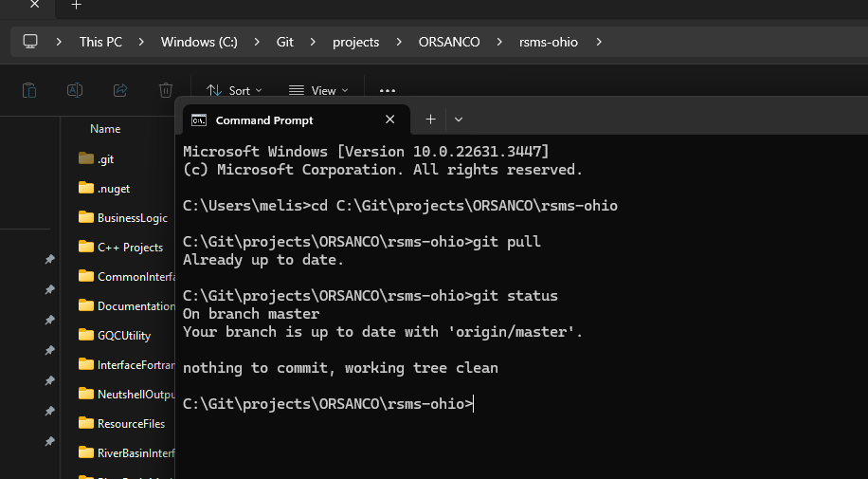The width and height of the screenshot is (868, 479).
Task: Click the git status command line
Action: tap(371, 296)
